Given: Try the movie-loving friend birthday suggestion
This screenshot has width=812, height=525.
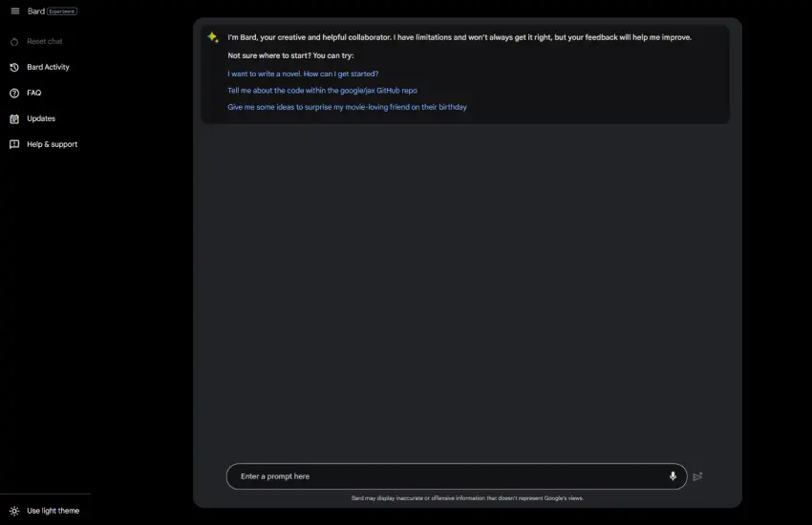Looking at the screenshot, I should pos(347,107).
